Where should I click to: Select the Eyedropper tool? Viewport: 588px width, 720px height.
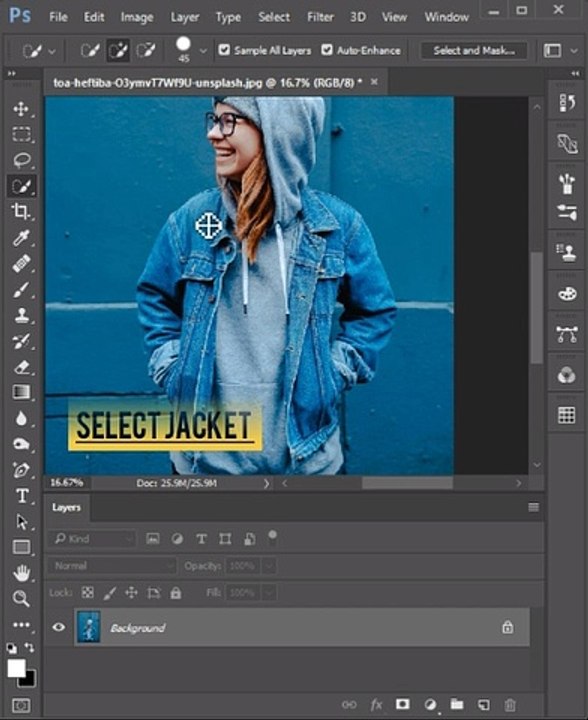point(21,237)
